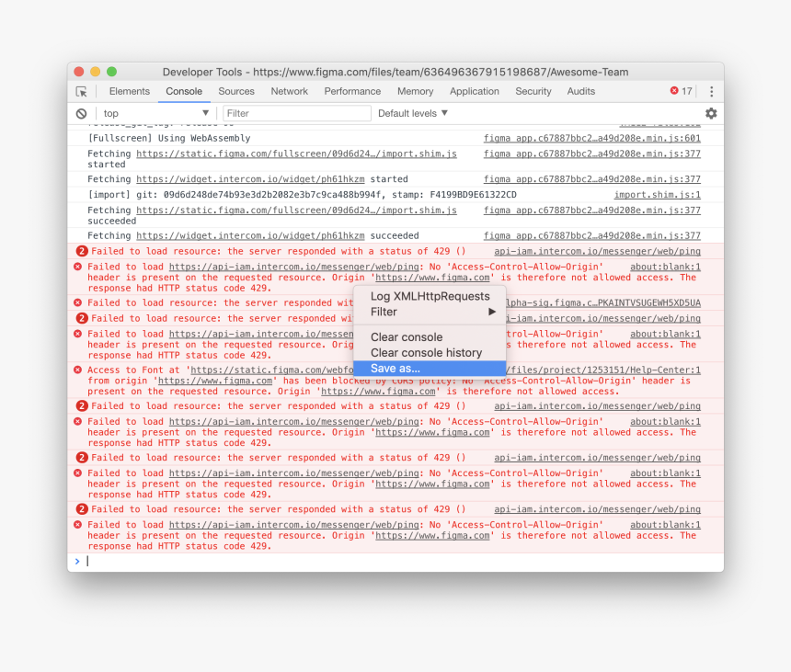Screen dimensions: 791x672
Task: Choose Save as... in context menu
Action: (430, 369)
